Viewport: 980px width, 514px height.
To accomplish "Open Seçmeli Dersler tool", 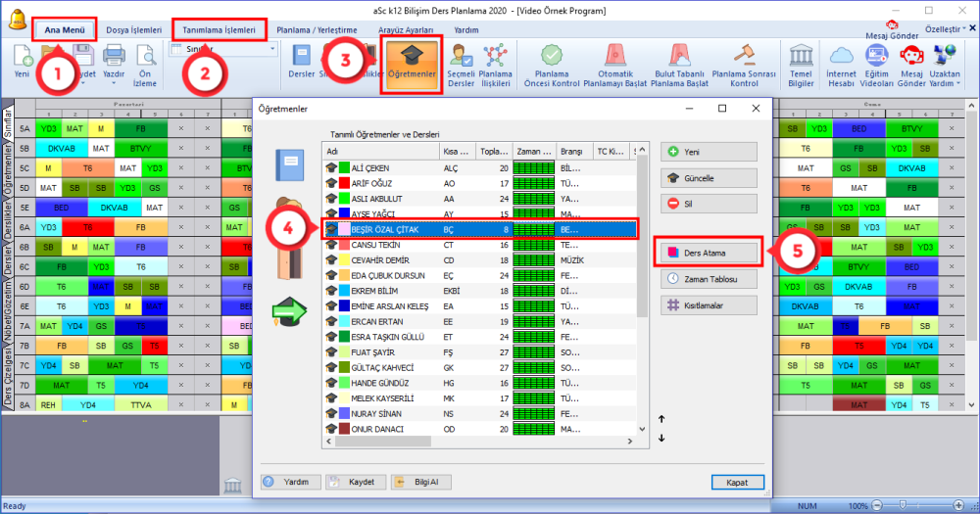I will pos(462,66).
